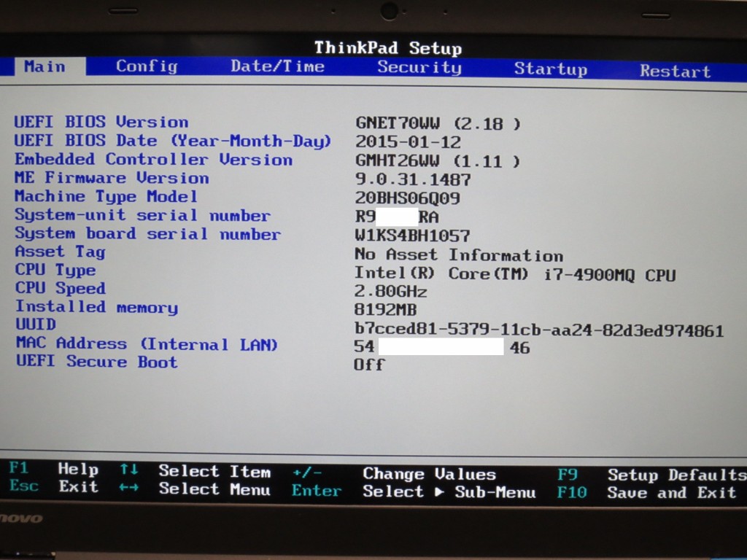The height and width of the screenshot is (560, 747).
Task: Click the System board serial number label
Action: 147,233
